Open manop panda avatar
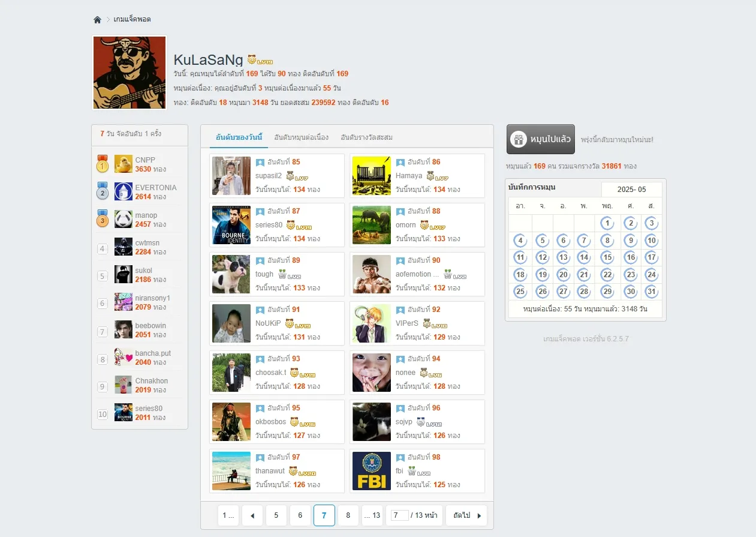 pos(124,219)
